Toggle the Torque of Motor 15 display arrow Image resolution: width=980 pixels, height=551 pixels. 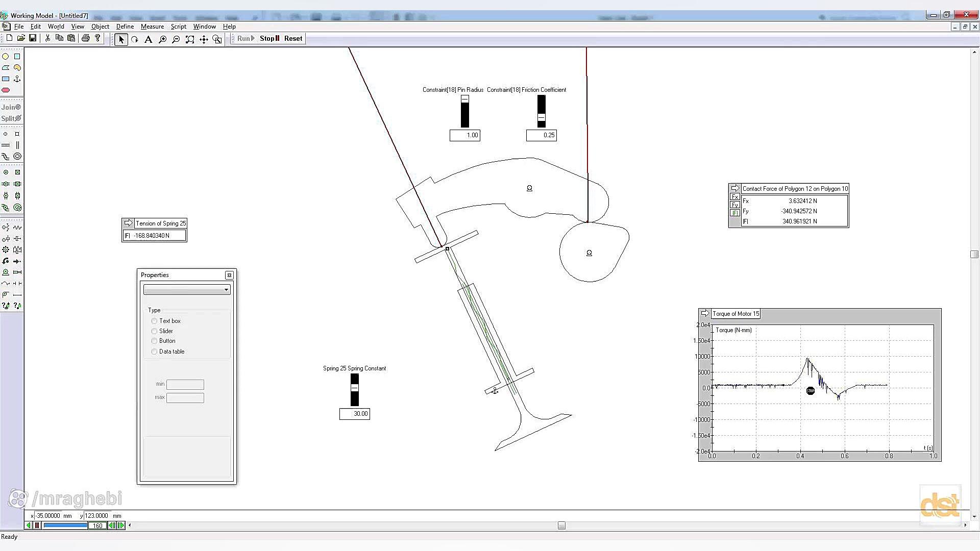point(705,314)
